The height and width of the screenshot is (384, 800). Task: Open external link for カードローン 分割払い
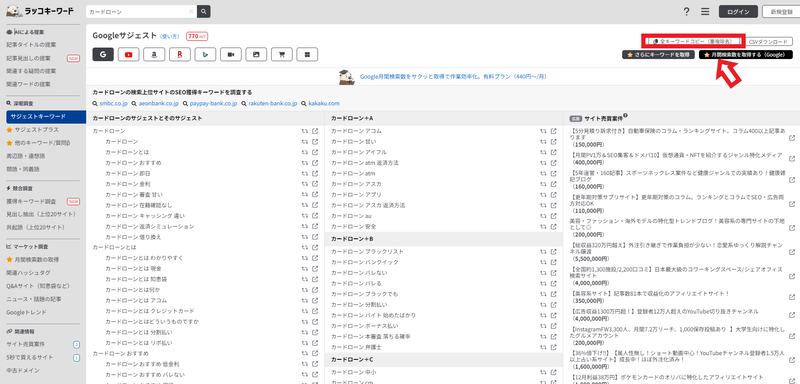click(554, 305)
